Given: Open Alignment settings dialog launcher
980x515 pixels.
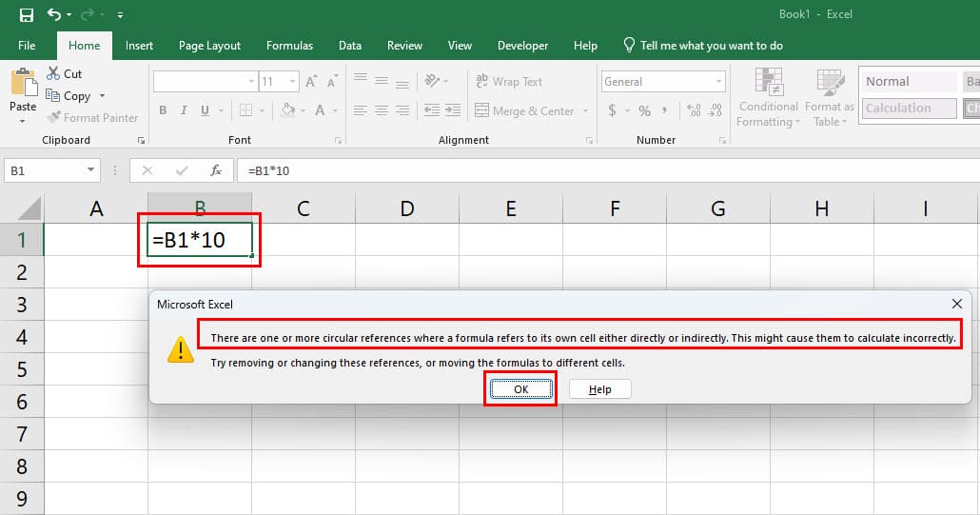Looking at the screenshot, I should [x=589, y=141].
